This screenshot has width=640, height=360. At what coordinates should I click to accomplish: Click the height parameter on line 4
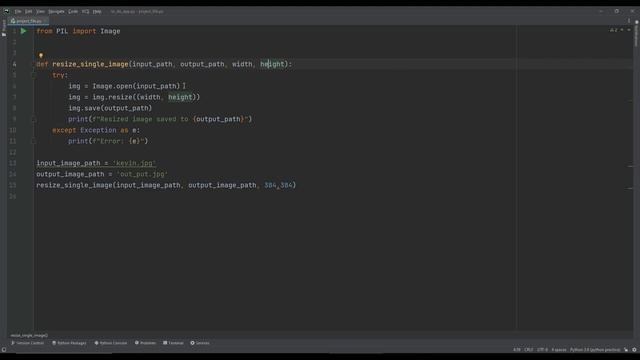click(272, 64)
